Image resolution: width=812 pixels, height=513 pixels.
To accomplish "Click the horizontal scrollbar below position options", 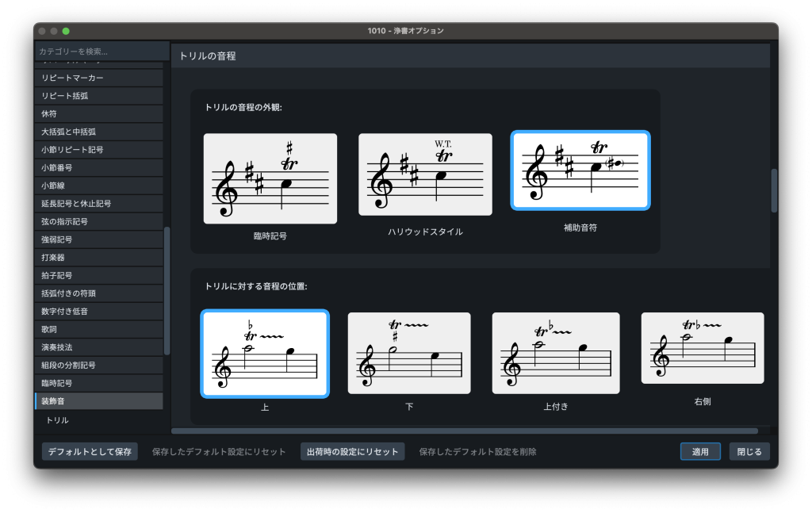I will [464, 431].
